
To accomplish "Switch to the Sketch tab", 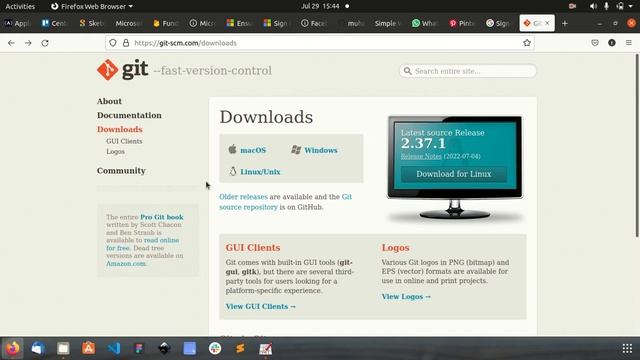I will (x=91, y=23).
